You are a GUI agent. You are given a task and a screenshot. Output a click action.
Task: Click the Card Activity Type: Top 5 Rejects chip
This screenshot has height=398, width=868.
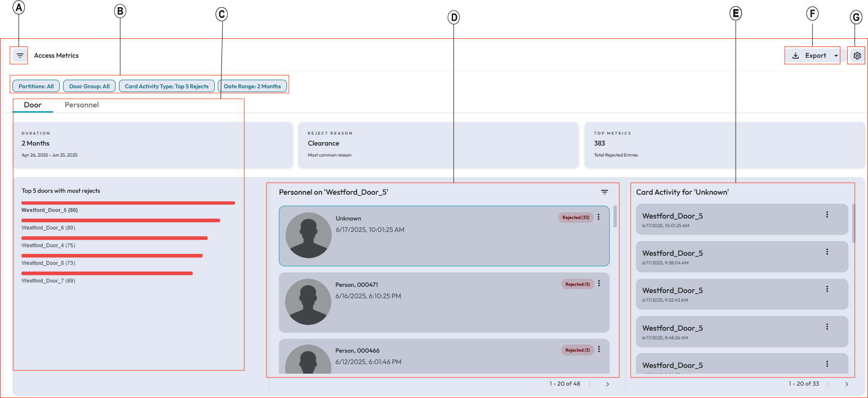coord(167,86)
